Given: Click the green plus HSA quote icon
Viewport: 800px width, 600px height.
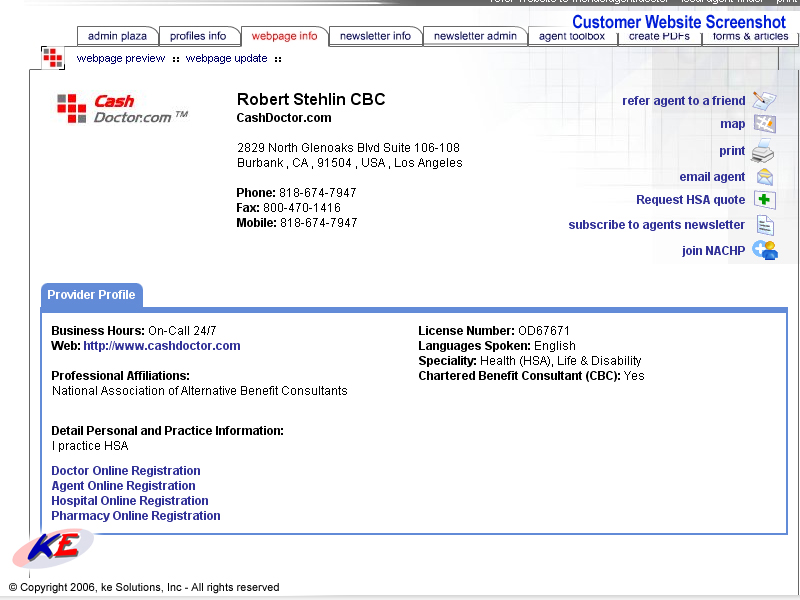Looking at the screenshot, I should [764, 199].
